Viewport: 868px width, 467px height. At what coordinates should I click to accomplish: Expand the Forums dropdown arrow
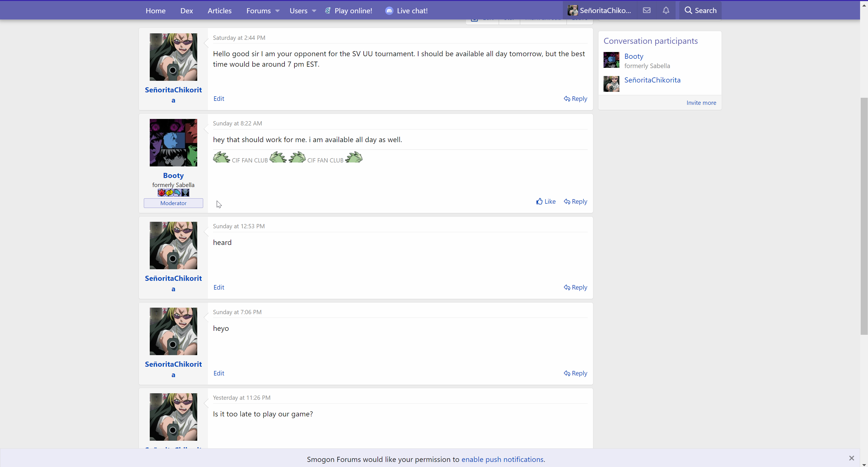(x=277, y=11)
